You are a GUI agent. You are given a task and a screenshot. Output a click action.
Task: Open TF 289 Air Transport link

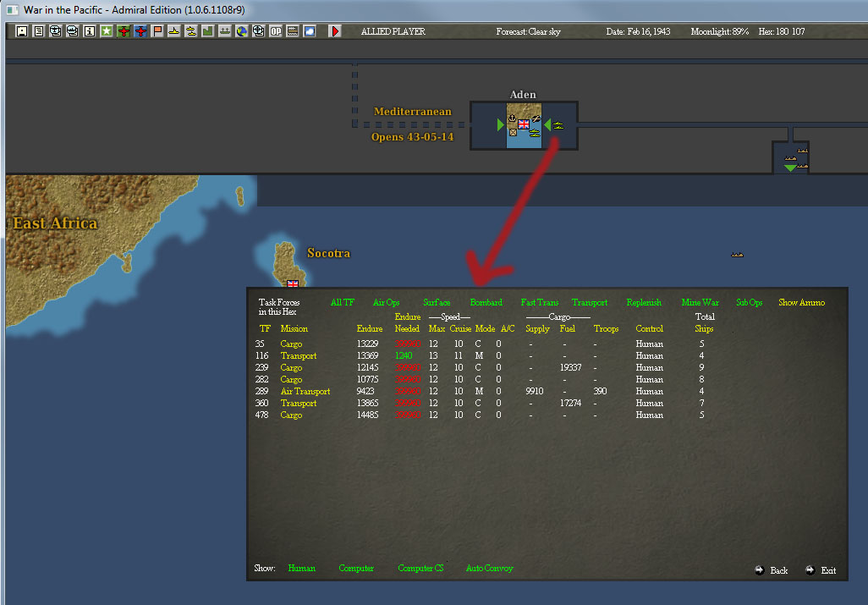coord(305,391)
